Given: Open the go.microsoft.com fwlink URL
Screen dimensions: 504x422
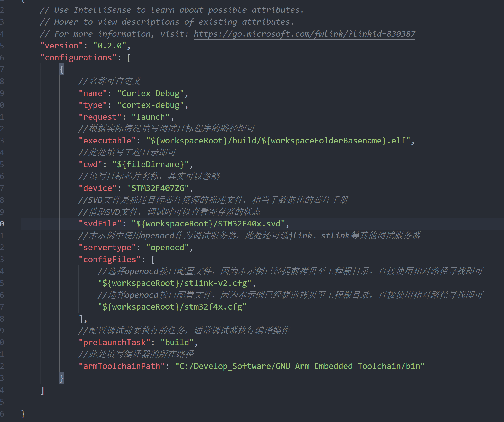Looking at the screenshot, I should 304,34.
